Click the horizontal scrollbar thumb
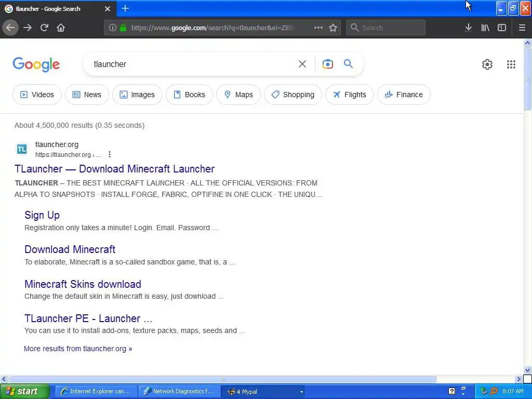Viewport: 532px width, 399px height. coord(222,379)
